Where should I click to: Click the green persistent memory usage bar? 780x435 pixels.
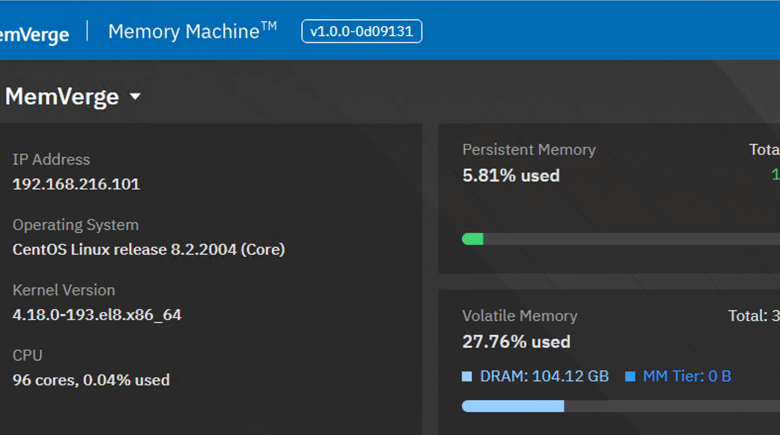[473, 239]
